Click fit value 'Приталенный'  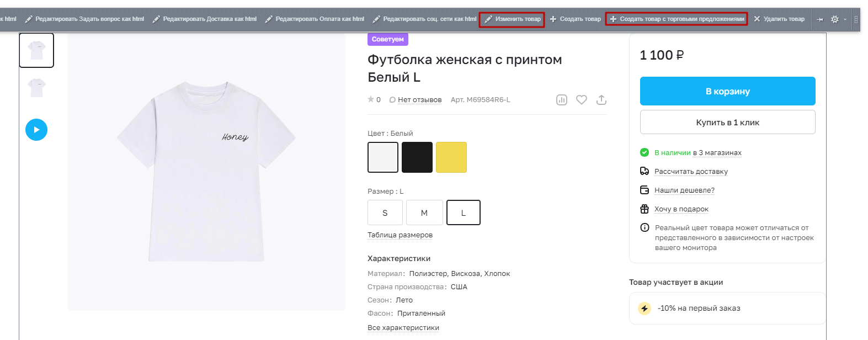click(421, 314)
